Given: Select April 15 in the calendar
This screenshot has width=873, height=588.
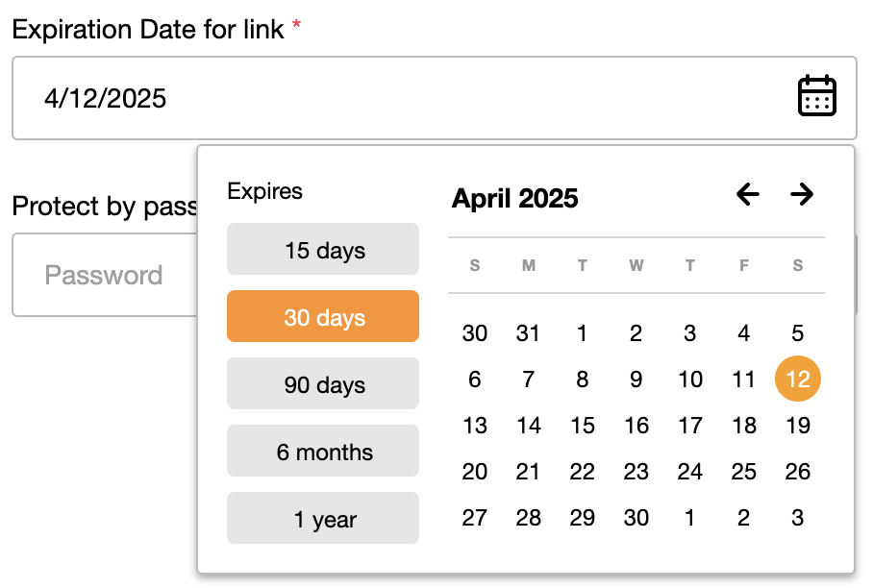Looking at the screenshot, I should tap(583, 426).
